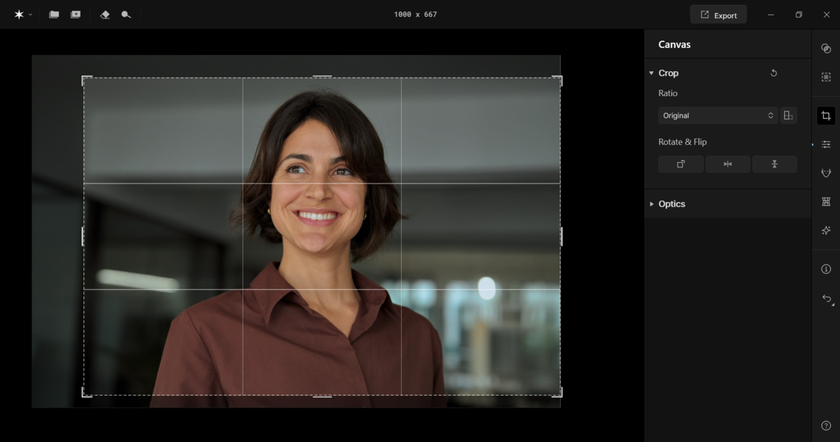Collapse the Crop section
The image size is (840, 442).
(652, 73)
